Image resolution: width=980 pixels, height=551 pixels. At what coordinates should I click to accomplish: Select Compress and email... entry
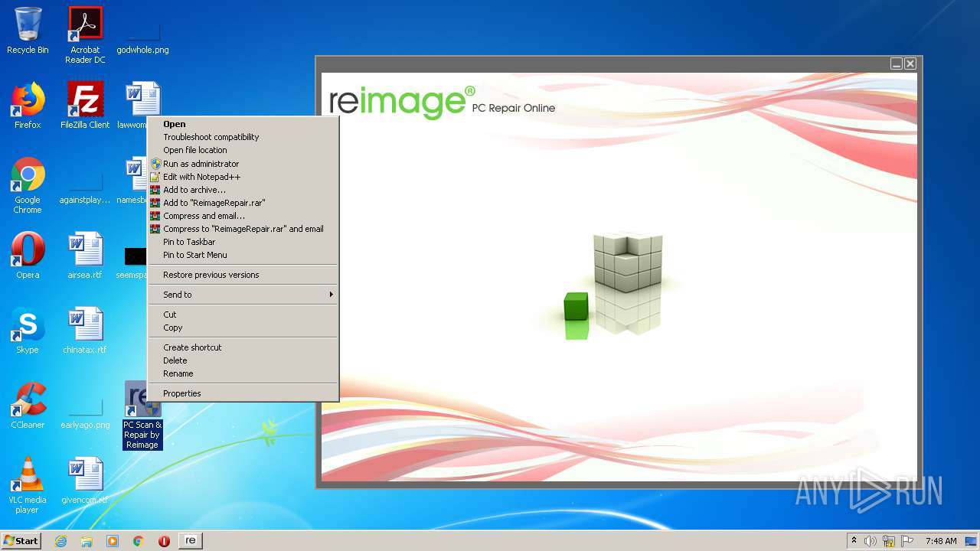pyautogui.click(x=243, y=216)
